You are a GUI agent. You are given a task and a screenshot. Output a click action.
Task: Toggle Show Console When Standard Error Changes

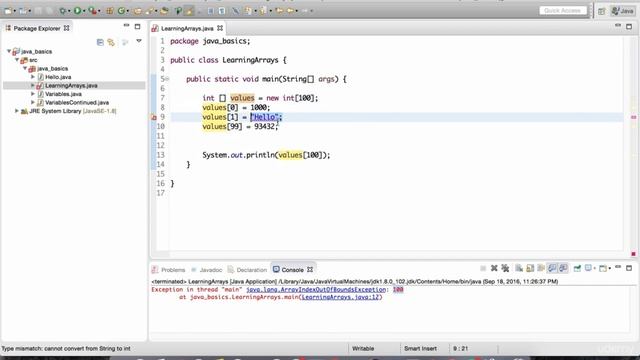pyautogui.click(x=563, y=268)
